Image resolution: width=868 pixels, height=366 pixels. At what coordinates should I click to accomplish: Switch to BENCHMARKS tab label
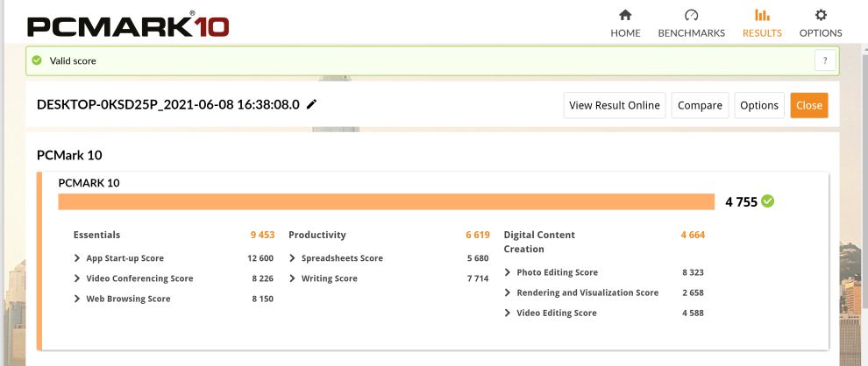tap(692, 33)
